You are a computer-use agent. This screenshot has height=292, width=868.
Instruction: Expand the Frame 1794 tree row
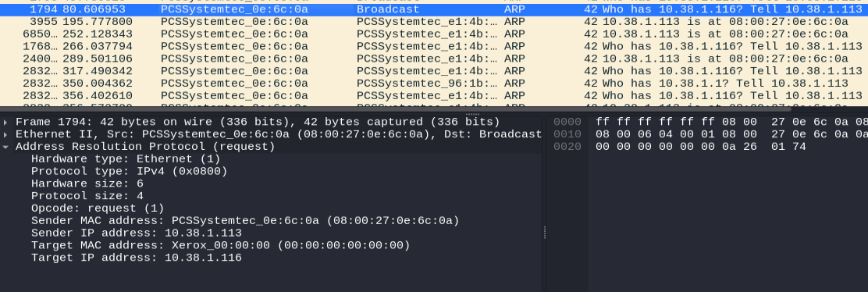coord(5,122)
